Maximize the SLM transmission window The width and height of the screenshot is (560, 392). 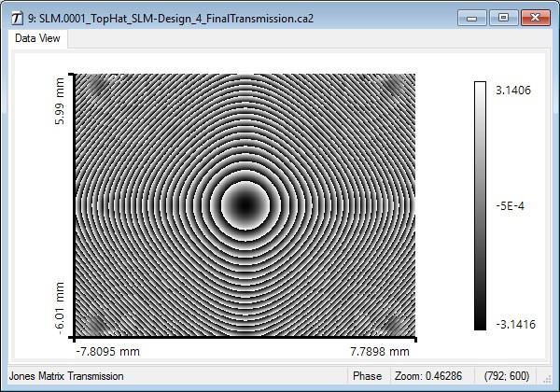(503, 17)
